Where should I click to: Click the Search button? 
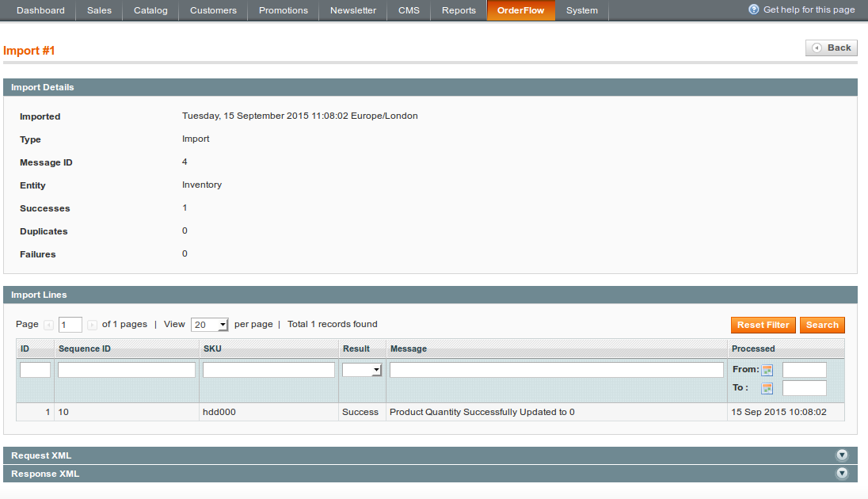pos(822,325)
